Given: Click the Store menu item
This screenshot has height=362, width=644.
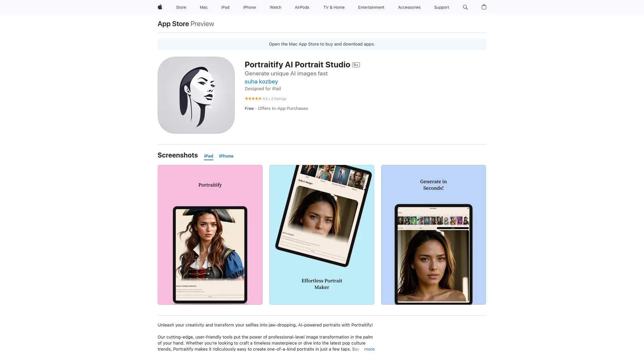Looking at the screenshot, I should (x=181, y=7).
